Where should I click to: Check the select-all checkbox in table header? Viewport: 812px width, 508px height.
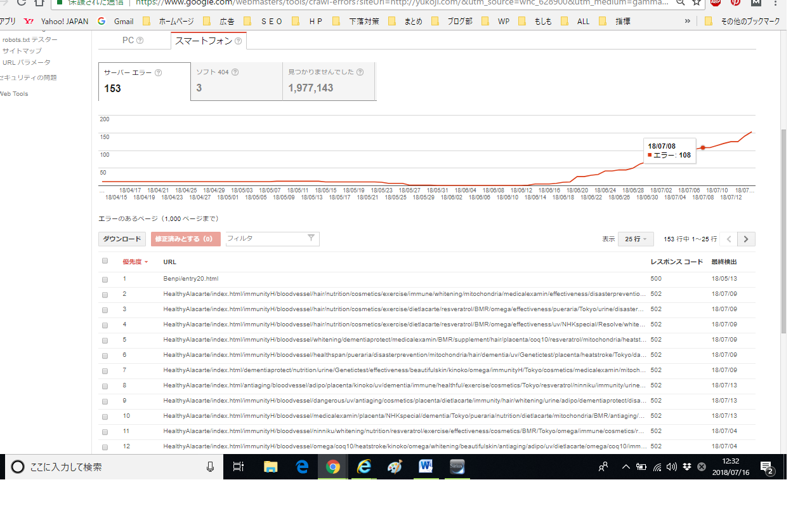coord(105,261)
